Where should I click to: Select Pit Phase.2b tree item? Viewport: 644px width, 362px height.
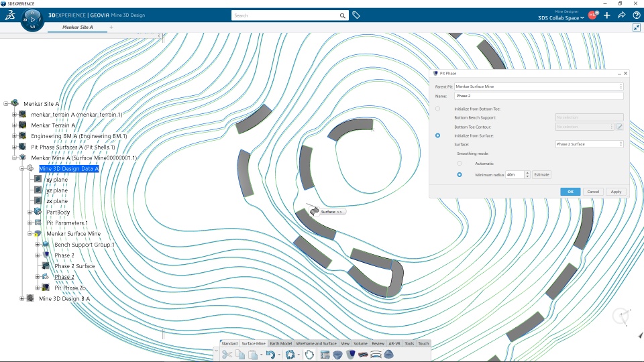[70, 288]
